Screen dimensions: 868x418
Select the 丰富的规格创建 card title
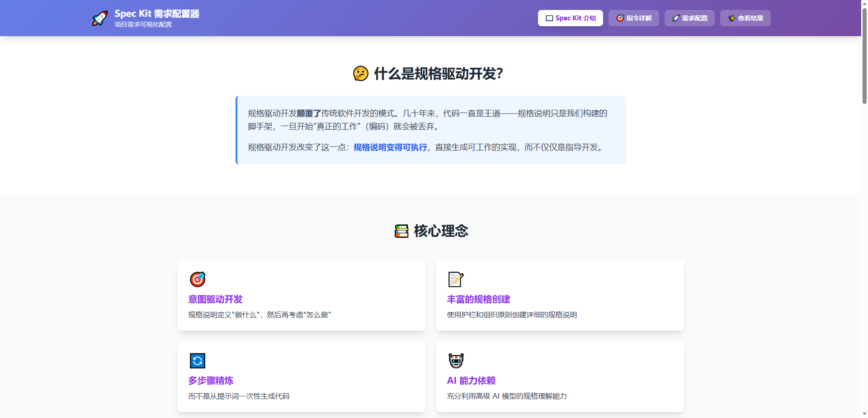[478, 299]
